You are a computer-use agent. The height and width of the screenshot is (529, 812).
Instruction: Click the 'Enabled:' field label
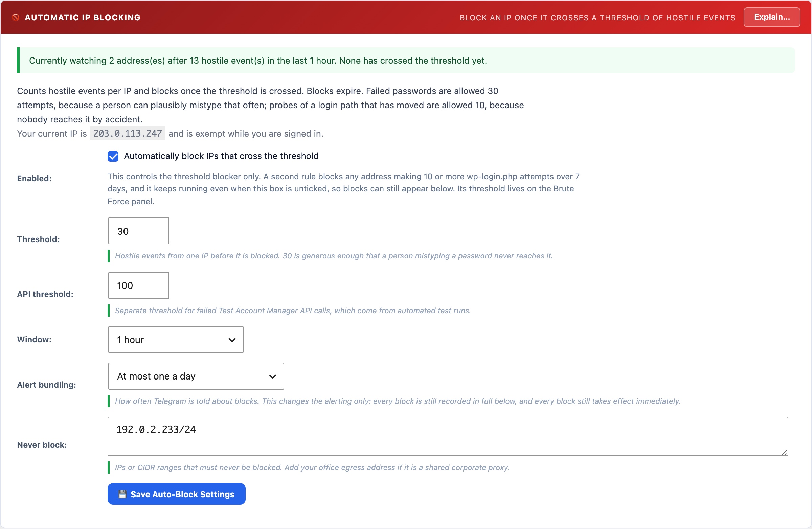[34, 178]
